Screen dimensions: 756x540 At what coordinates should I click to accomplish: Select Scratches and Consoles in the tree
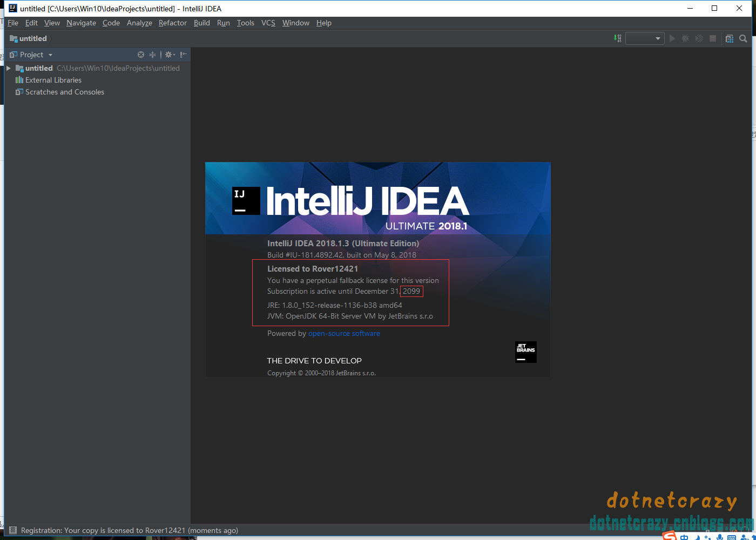click(59, 92)
